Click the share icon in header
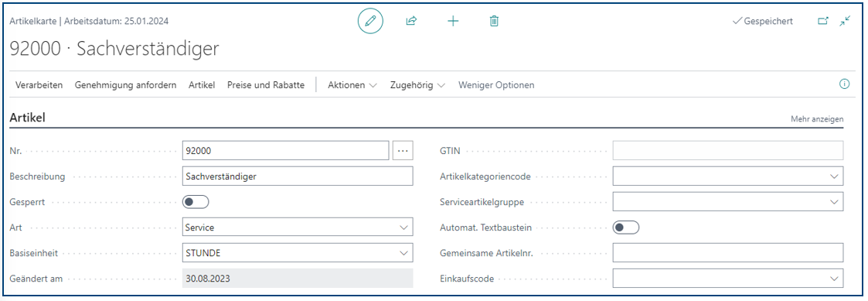The image size is (868, 301). pos(411,21)
